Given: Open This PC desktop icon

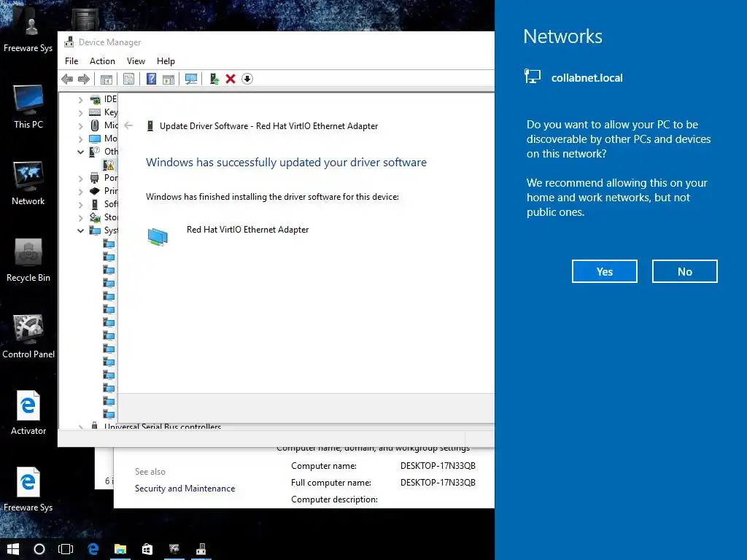Looking at the screenshot, I should (28, 106).
